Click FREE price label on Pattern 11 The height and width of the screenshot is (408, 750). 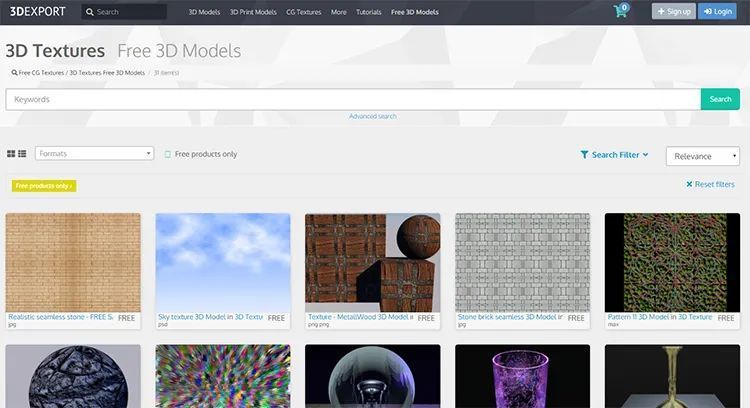click(726, 318)
